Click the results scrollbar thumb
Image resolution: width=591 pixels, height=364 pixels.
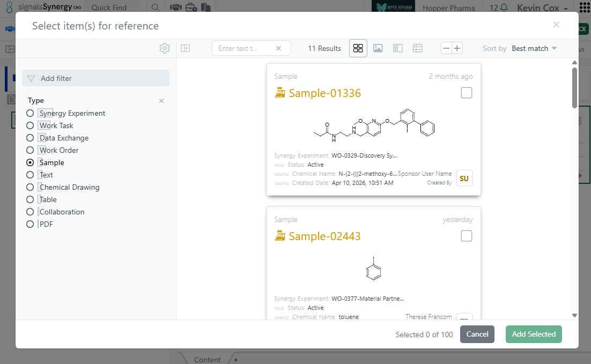[574, 87]
